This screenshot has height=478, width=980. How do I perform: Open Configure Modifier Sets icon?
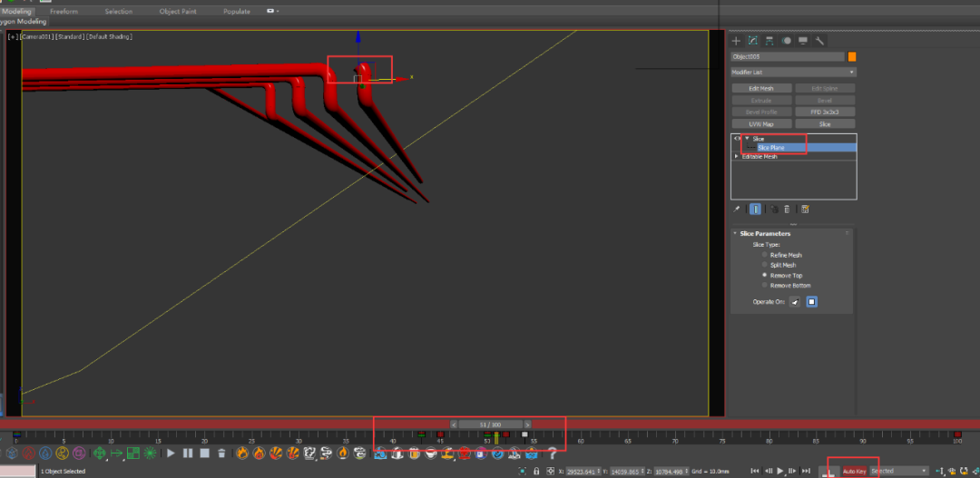click(805, 210)
